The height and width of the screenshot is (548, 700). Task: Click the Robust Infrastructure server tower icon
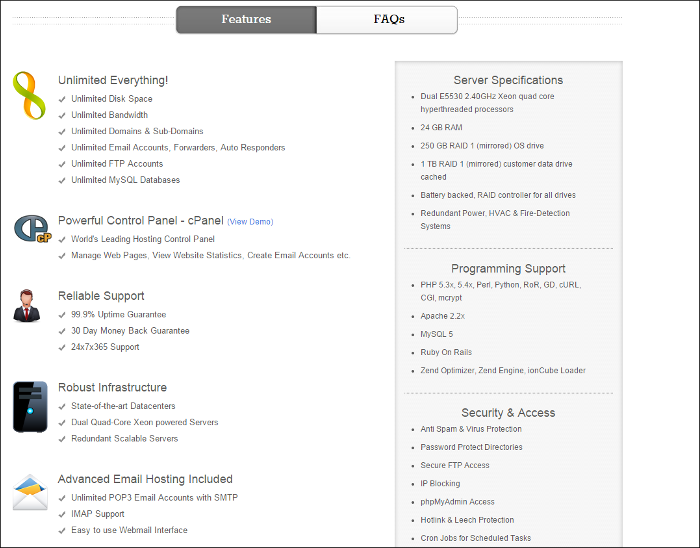point(30,406)
